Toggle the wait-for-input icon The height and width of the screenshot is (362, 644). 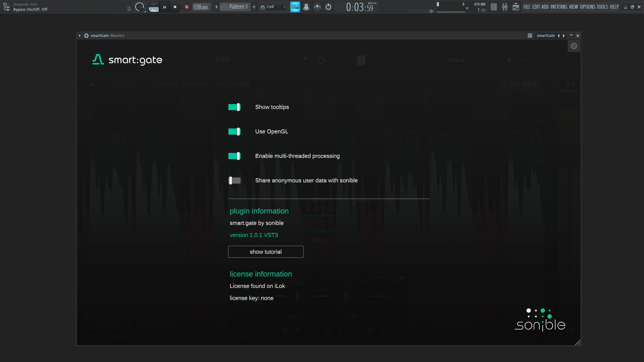click(x=317, y=7)
